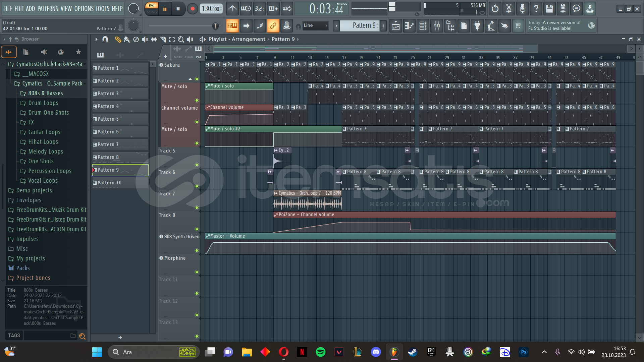Click the Undo history icon
Viewport: 644px width, 362px height.
pos(495,9)
